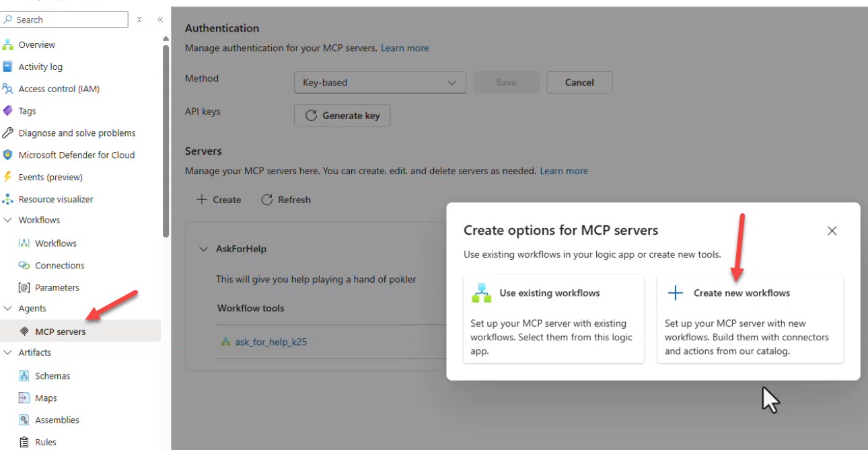Click the Refresh icon next to Create
Screen dimensions: 868x450
click(x=268, y=199)
